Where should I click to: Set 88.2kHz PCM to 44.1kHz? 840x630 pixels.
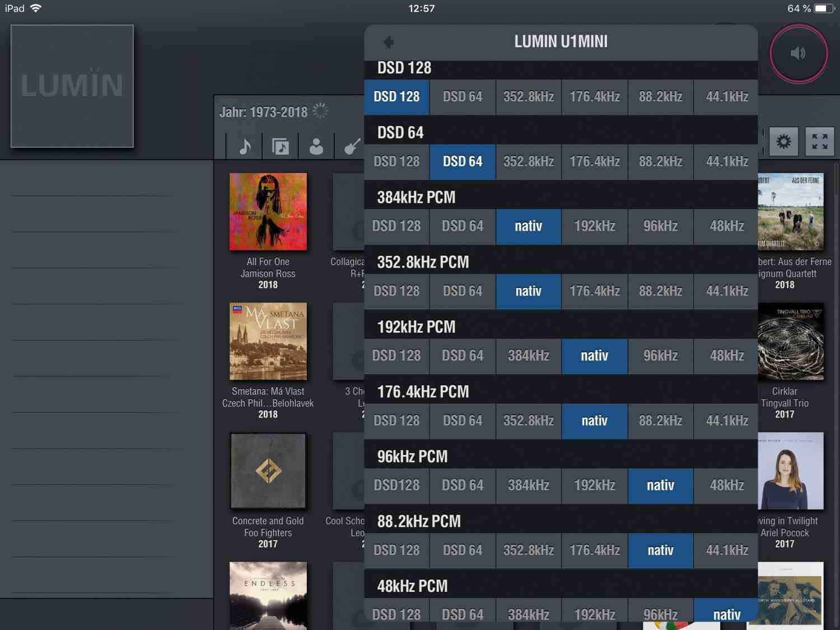[726, 550]
